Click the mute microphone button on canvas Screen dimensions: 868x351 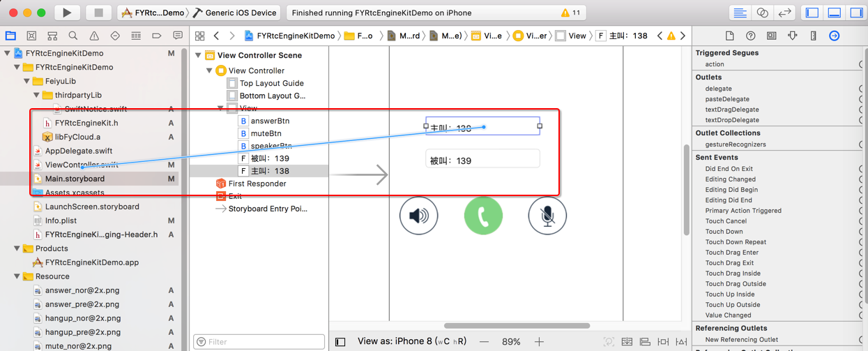[547, 216]
